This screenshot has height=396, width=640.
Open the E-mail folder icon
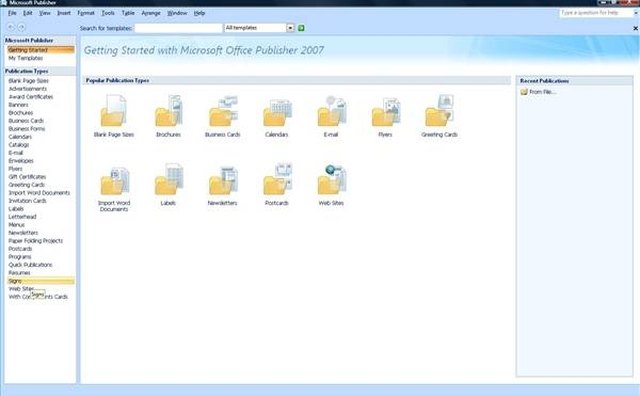tap(331, 111)
